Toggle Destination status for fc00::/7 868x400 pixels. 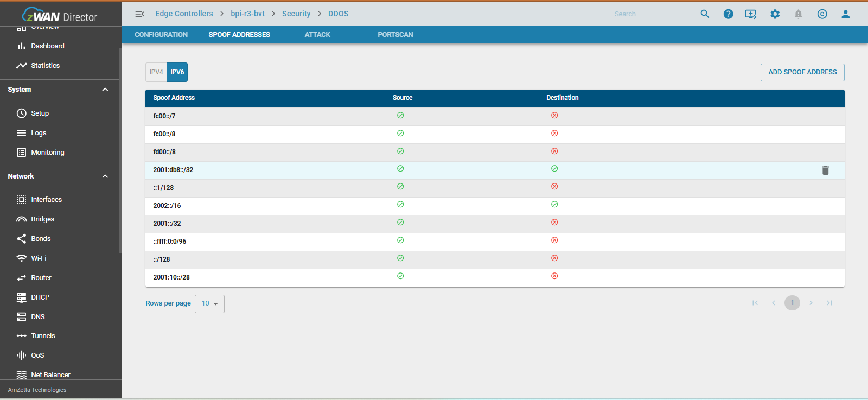(554, 116)
